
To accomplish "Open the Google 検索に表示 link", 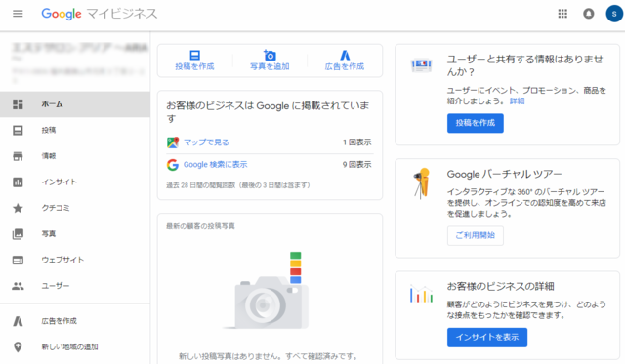I will point(215,165).
